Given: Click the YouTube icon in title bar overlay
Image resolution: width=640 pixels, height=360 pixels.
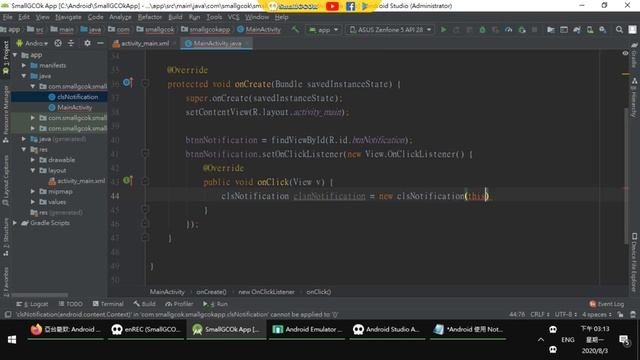Looking at the screenshot, I should pyautogui.click(x=332, y=6).
